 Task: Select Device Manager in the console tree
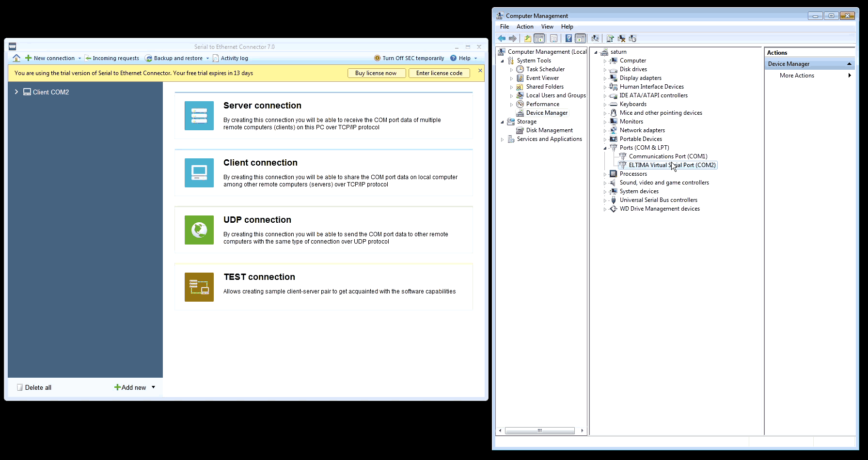(547, 113)
